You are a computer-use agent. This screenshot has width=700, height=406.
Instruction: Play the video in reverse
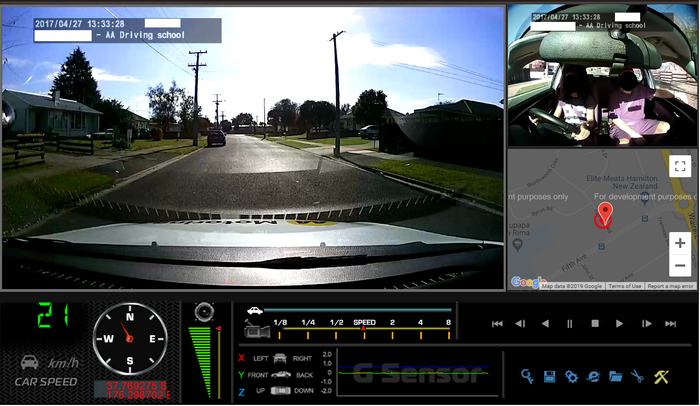tap(545, 324)
